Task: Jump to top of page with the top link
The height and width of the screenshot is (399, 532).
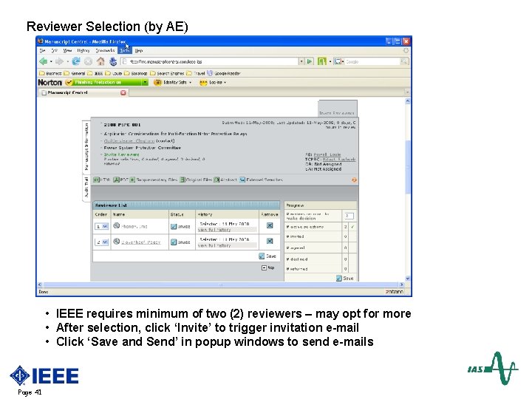Action: 267,267
